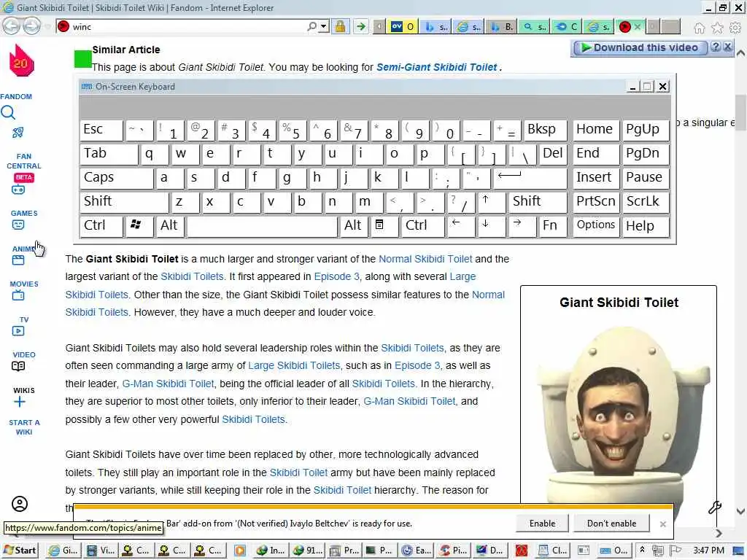The height and width of the screenshot is (560, 747).
Task: Toggle left Ctrl key on on-screen keyboard
Action: 101,226
